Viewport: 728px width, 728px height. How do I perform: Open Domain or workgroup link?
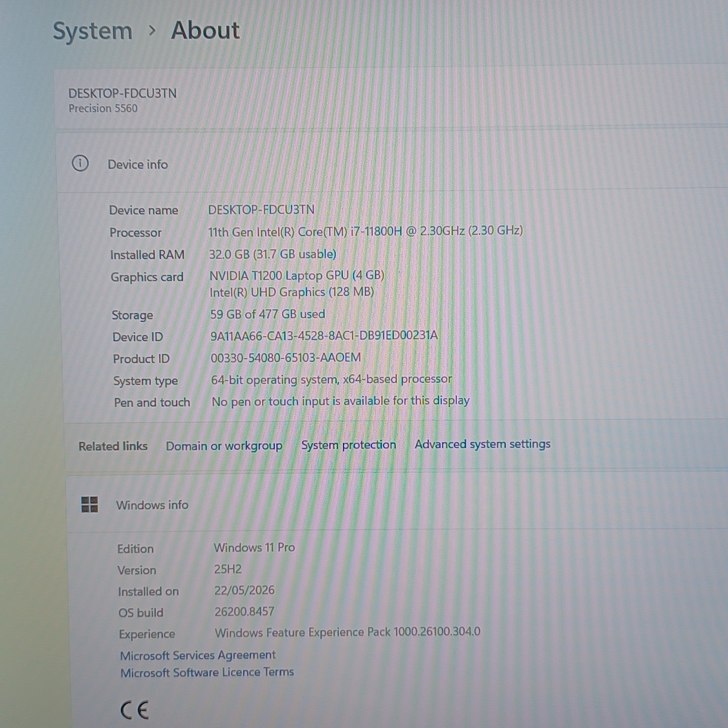pos(224,446)
